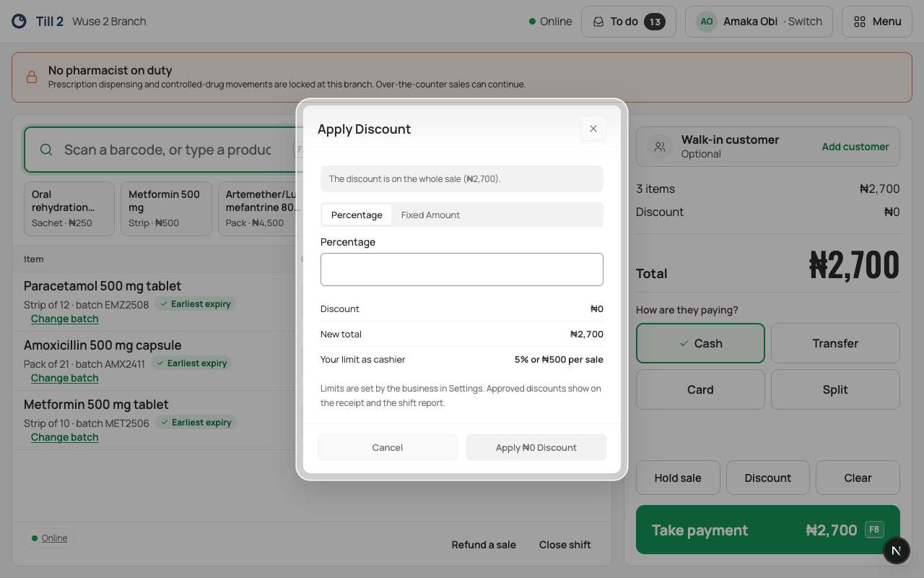
Task: Clear the current sale
Action: 858,478
